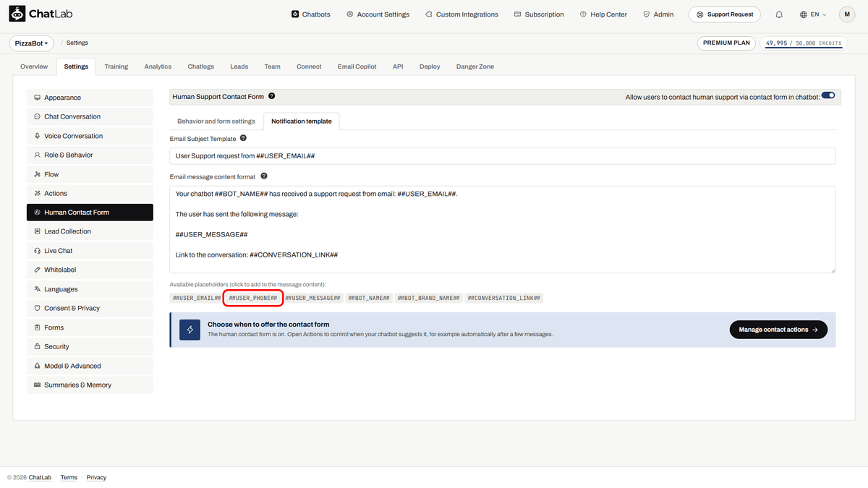
Task: Open the PizzaBot chatbot selector dropdown
Action: [x=32, y=43]
